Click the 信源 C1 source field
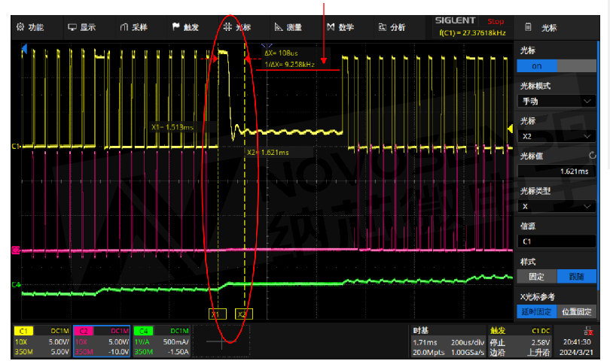The image size is (610, 364). [557, 241]
